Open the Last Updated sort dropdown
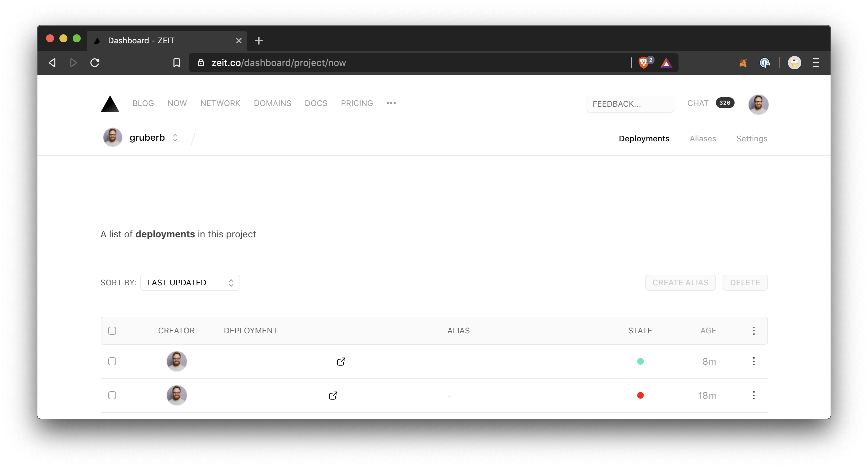 [190, 282]
